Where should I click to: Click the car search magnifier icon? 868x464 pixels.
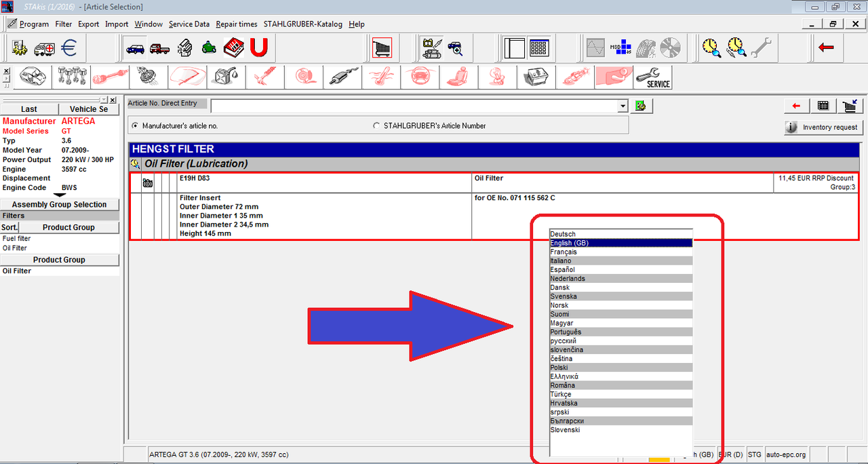pos(455,48)
